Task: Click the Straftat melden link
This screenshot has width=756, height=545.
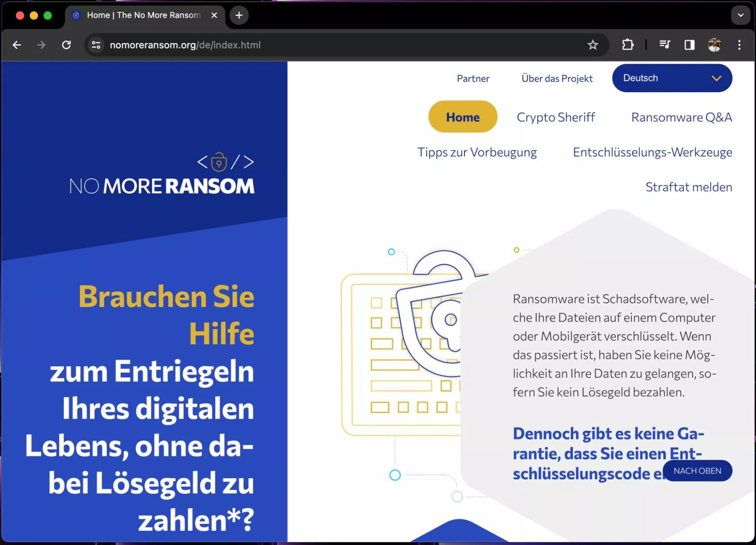Action: (x=689, y=187)
